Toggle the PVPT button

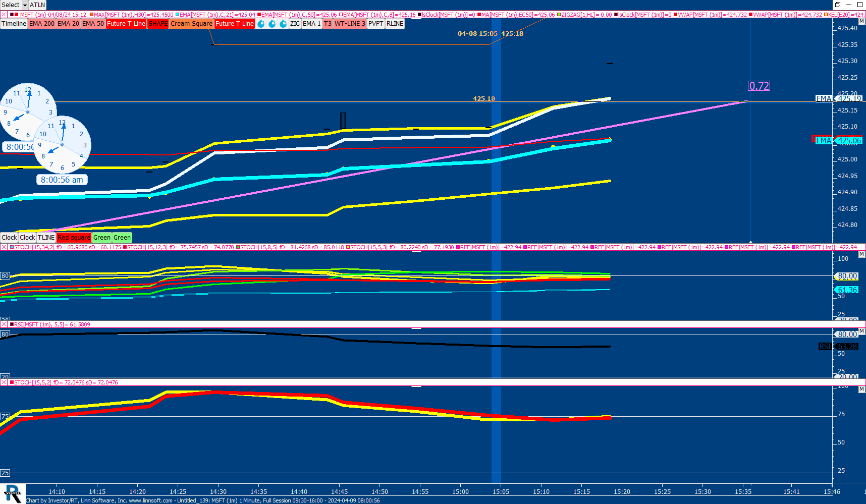376,24
